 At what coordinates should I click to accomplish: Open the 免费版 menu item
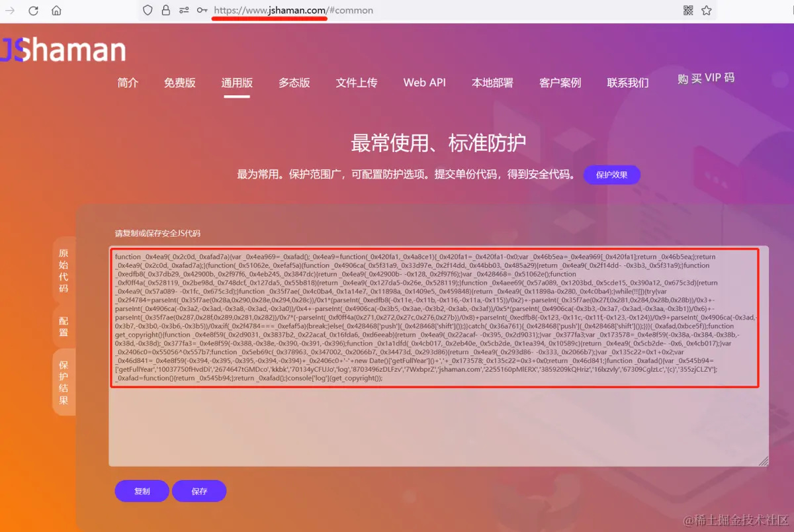point(180,83)
